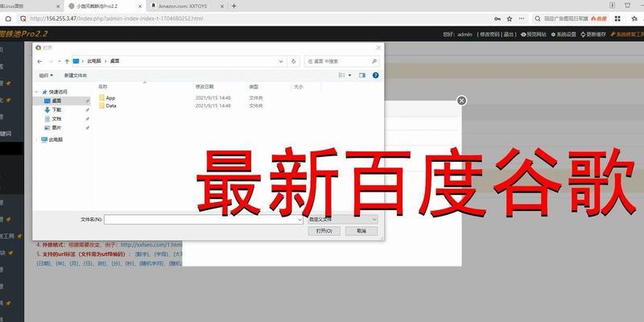
Task: Close the Open file dialog
Action: 378,47
